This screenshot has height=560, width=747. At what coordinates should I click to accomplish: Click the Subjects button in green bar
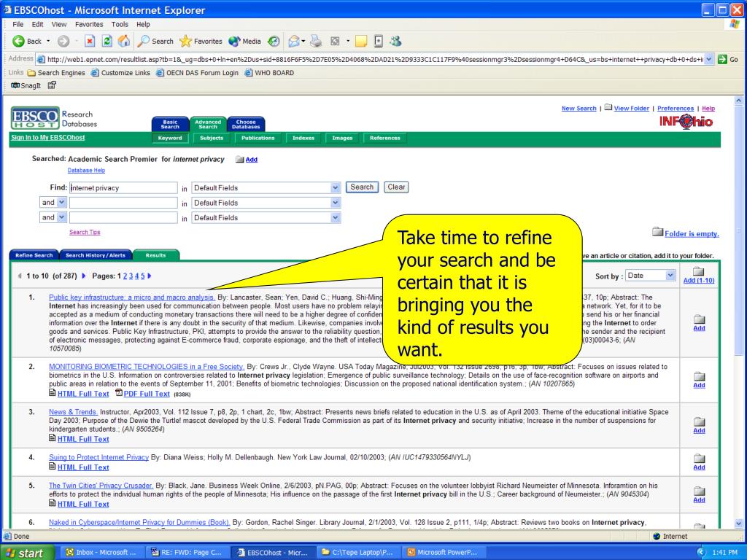click(212, 138)
